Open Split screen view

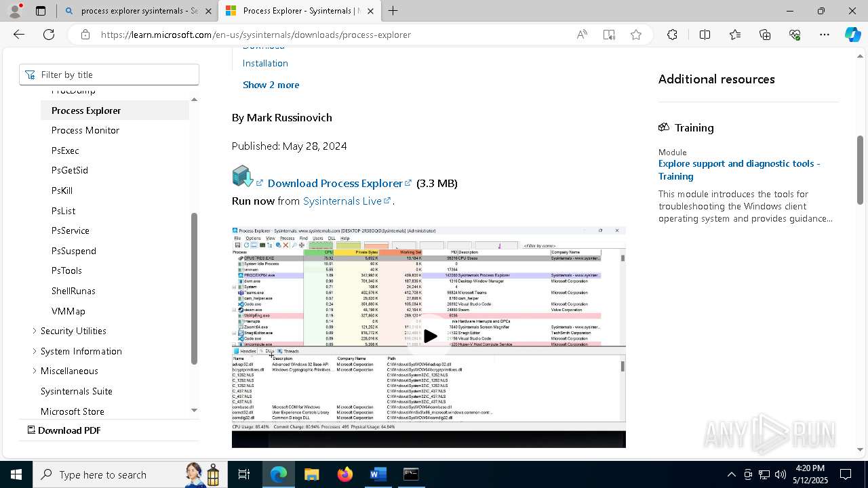point(705,35)
